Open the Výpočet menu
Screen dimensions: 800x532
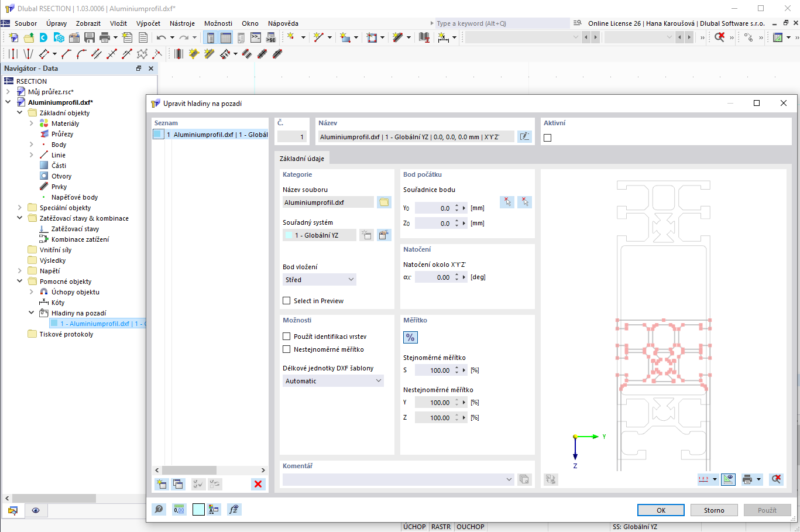click(x=148, y=23)
